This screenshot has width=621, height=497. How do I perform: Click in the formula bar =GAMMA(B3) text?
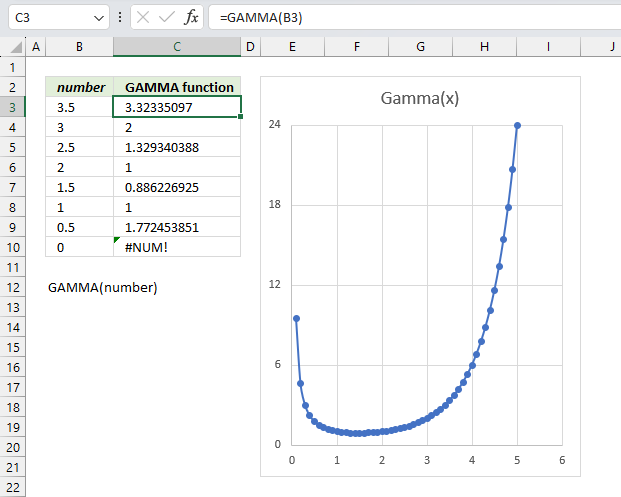261,17
